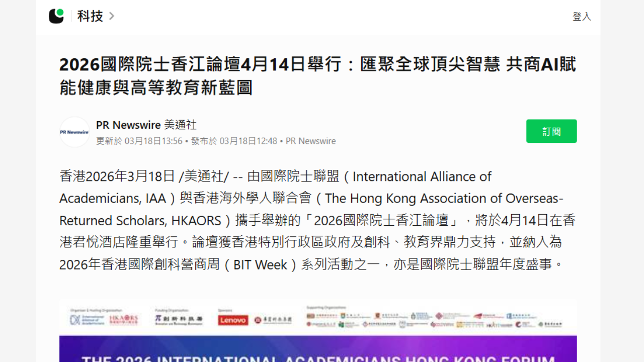Click the LINE Today logo
Viewport: 644px width, 362px height.
pos(56,16)
